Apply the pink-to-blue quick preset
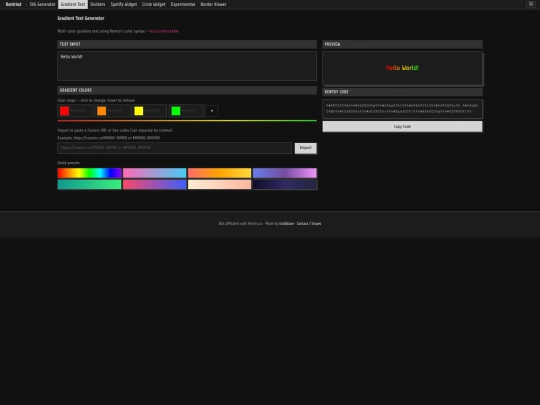Viewport: 540px width, 405px height. (x=155, y=173)
